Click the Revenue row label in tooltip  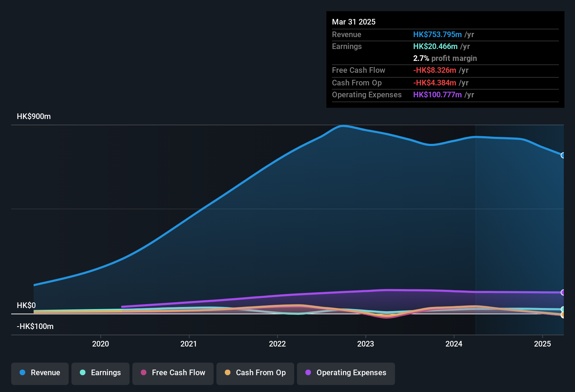tap(347, 34)
